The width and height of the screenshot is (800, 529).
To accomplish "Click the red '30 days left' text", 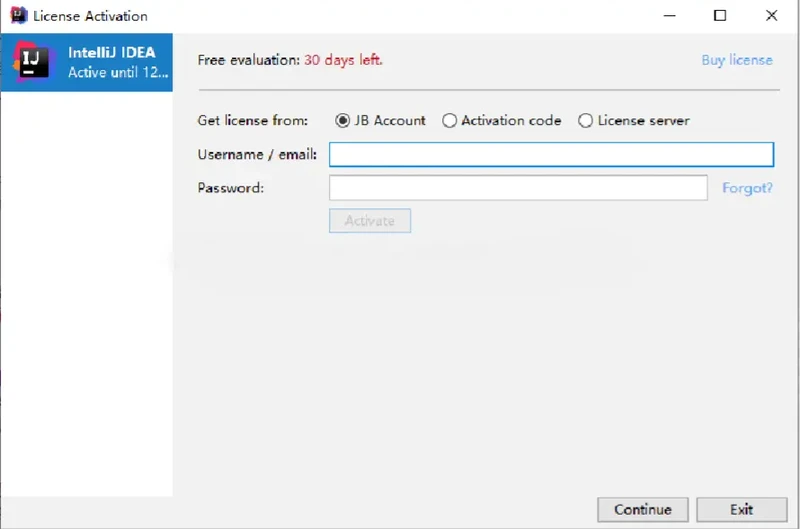I will coord(343,60).
